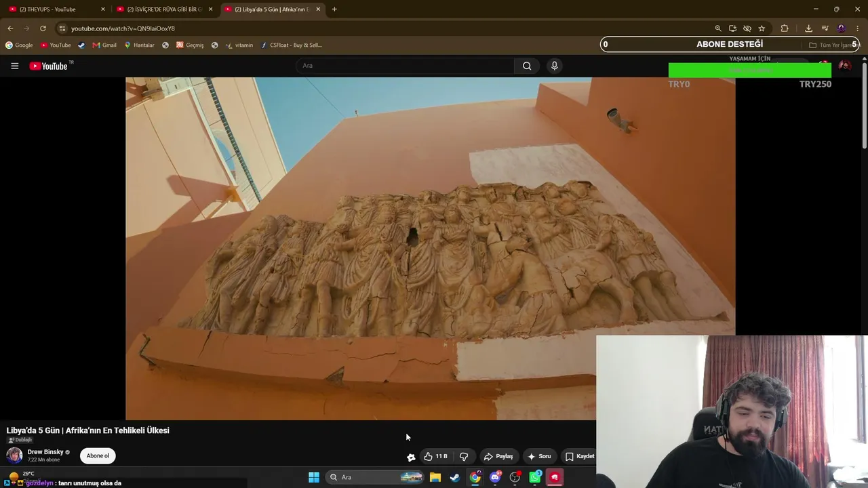Open the YouTube guide hamburger menu
The height and width of the screenshot is (488, 868).
[x=14, y=66]
